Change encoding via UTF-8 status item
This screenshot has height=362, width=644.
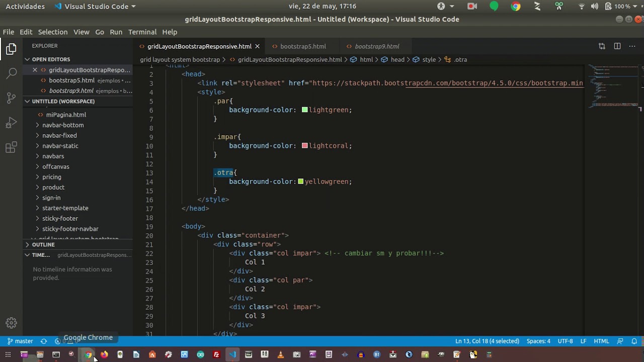tap(565, 341)
